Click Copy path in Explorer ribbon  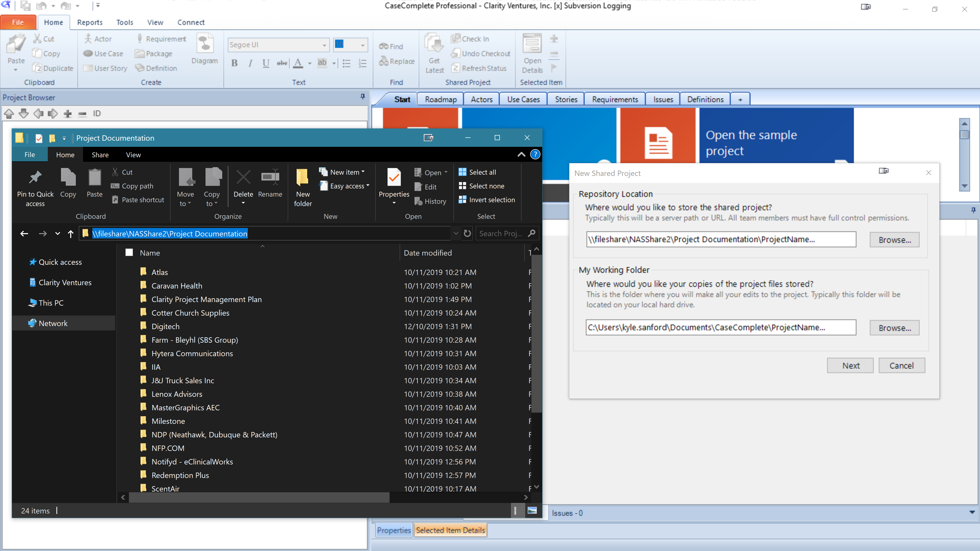132,186
